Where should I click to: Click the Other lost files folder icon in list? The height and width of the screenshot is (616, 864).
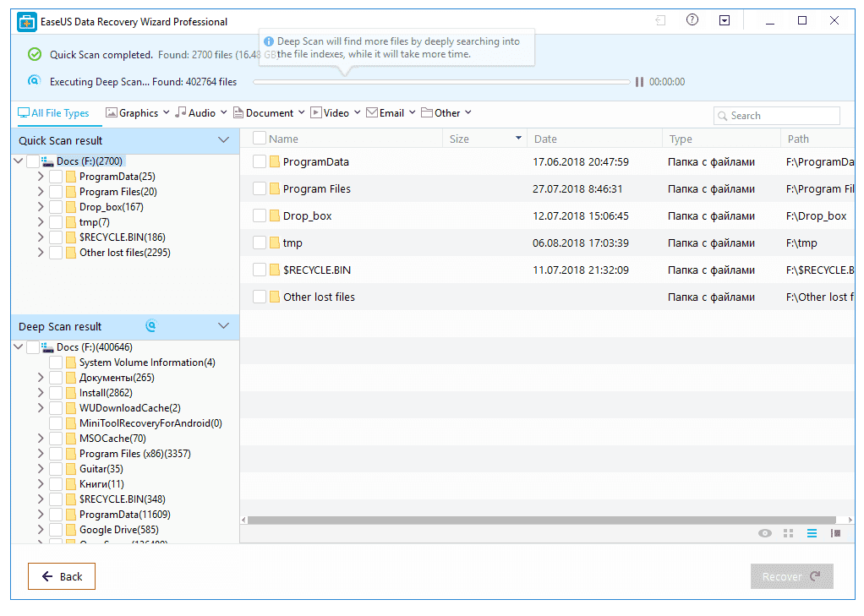(x=275, y=297)
